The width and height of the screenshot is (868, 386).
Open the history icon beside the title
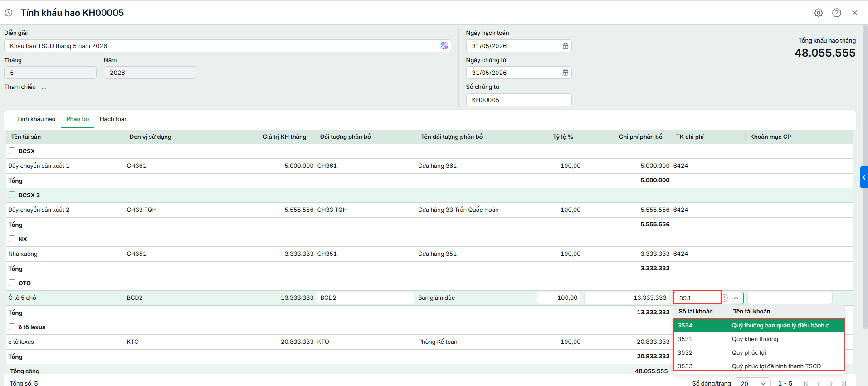[x=9, y=13]
